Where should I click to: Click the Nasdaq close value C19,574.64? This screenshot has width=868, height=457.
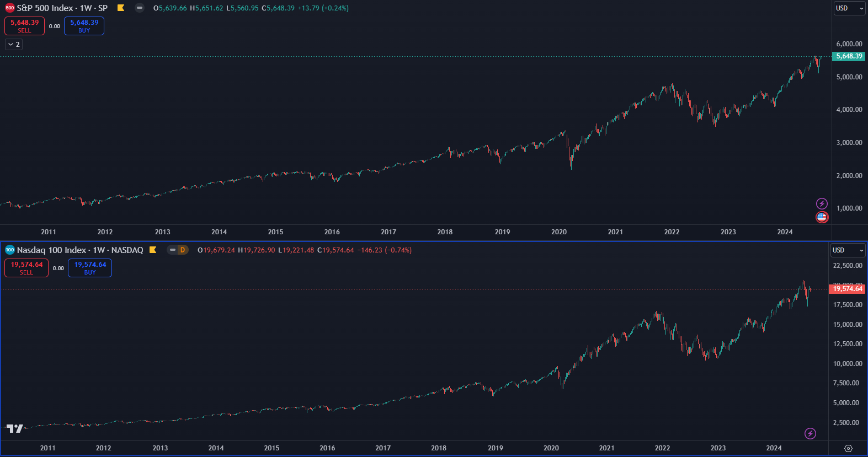(336, 250)
